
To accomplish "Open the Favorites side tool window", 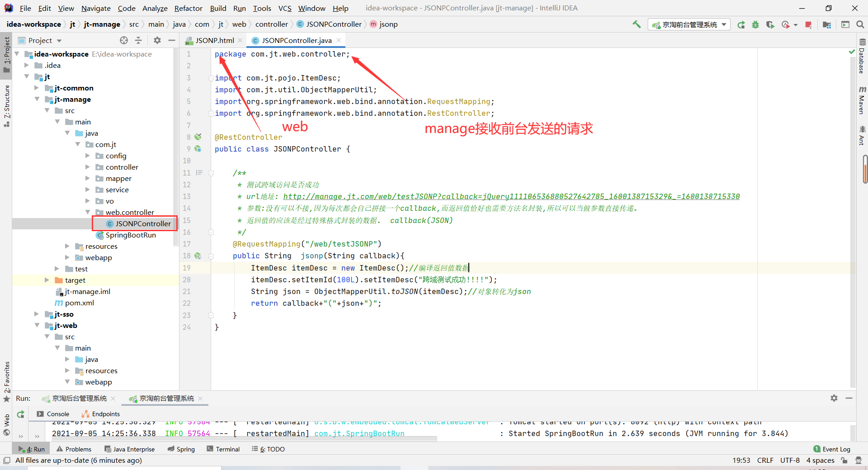I will click(6, 382).
